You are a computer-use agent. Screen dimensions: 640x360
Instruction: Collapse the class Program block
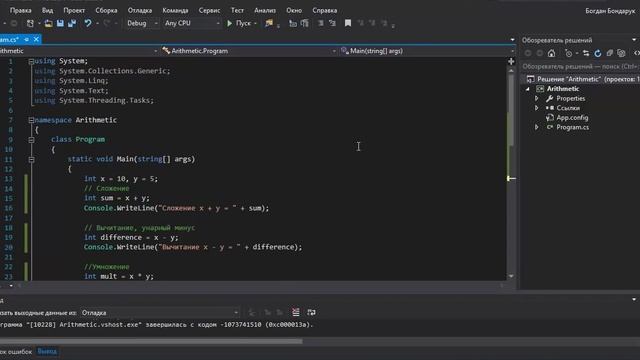coord(31,140)
